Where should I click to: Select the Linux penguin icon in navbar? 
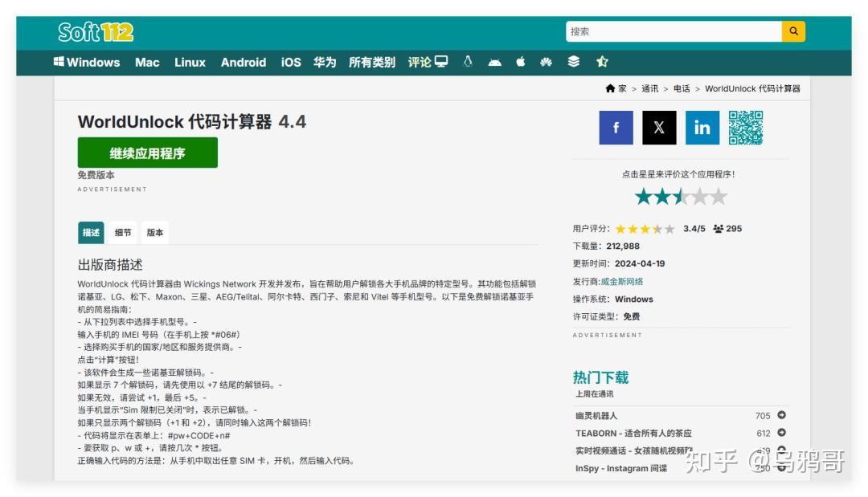(468, 61)
